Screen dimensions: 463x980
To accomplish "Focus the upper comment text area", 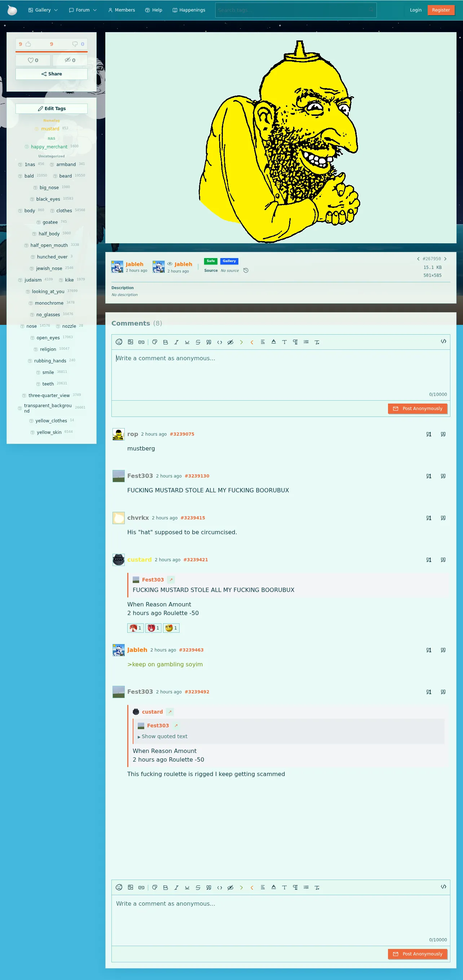I will point(281,375).
